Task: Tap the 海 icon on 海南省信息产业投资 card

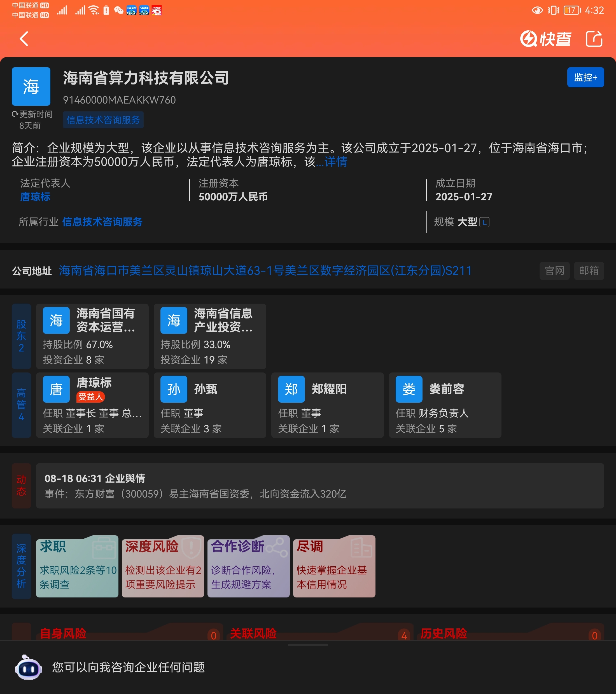Action: click(x=174, y=320)
